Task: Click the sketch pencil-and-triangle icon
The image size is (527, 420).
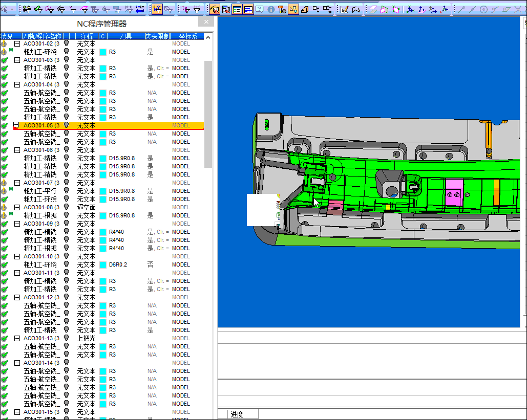Action: tap(345, 9)
